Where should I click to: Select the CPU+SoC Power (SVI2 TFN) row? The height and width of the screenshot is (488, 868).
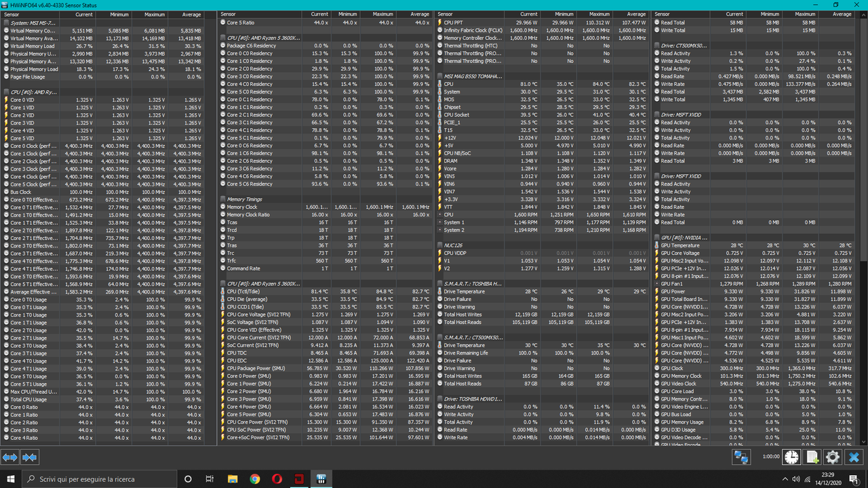[x=325, y=437]
